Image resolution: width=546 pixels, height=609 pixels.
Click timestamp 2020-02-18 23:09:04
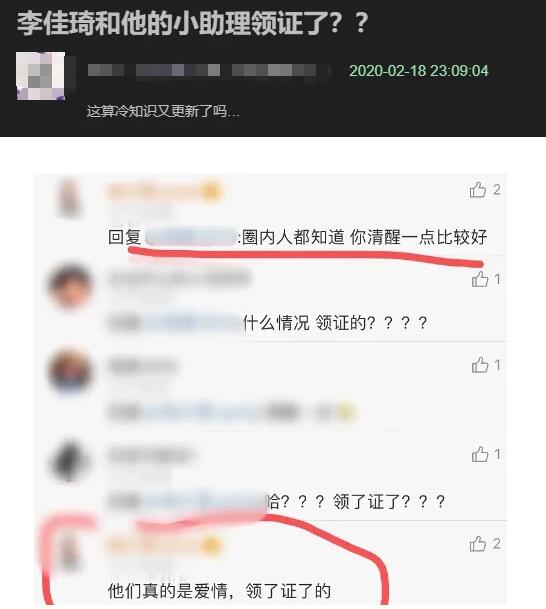point(419,71)
